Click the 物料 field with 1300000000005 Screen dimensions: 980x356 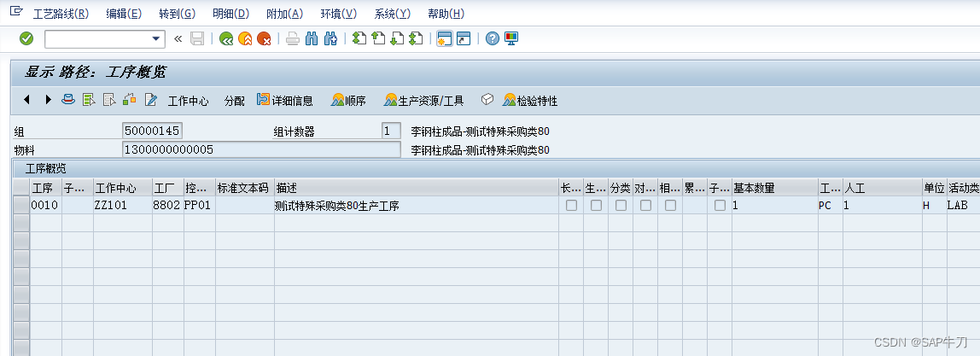261,150
